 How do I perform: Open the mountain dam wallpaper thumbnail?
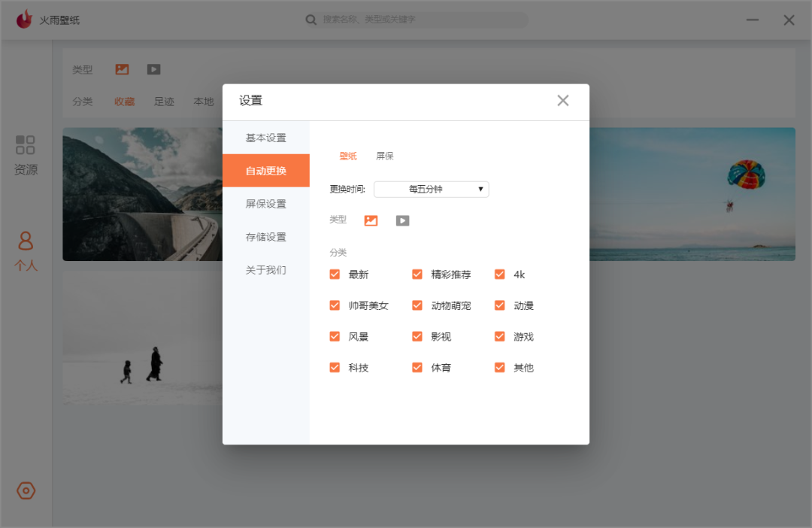[x=142, y=194]
